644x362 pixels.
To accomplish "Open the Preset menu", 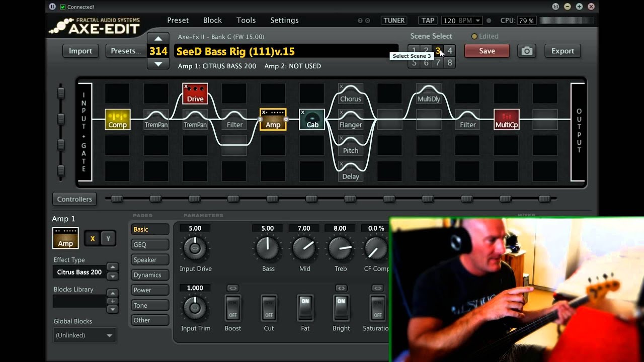I will tap(178, 20).
